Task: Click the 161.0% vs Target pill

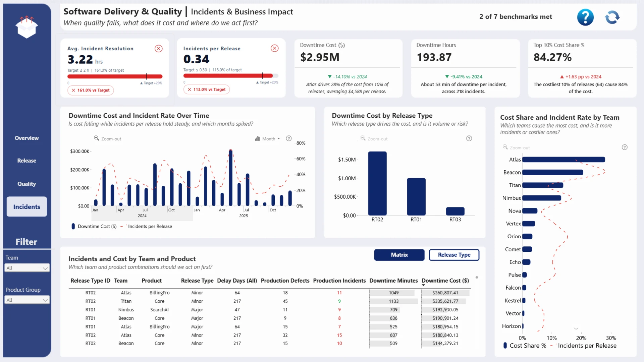Action: pyautogui.click(x=91, y=90)
